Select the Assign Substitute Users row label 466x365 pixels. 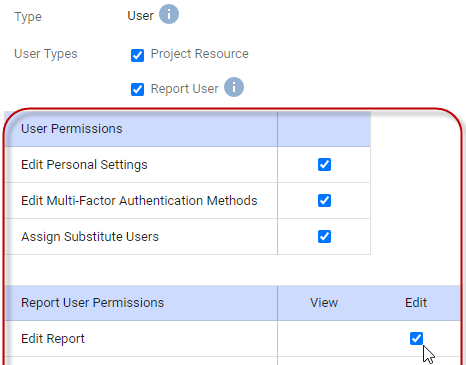[90, 237]
